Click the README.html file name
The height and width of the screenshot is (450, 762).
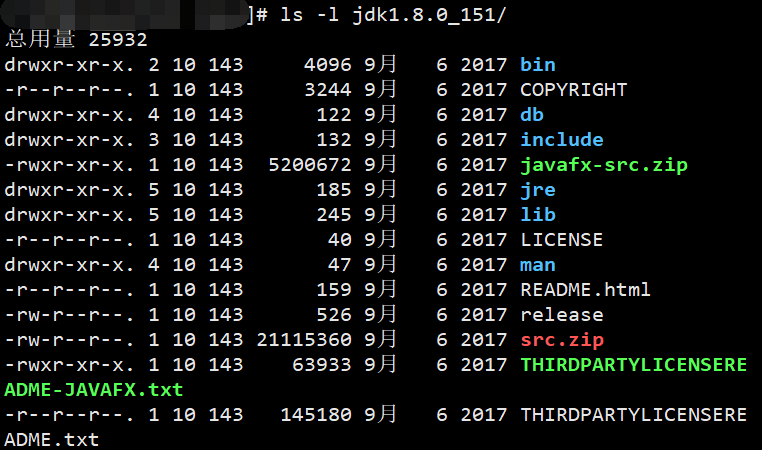(585, 290)
